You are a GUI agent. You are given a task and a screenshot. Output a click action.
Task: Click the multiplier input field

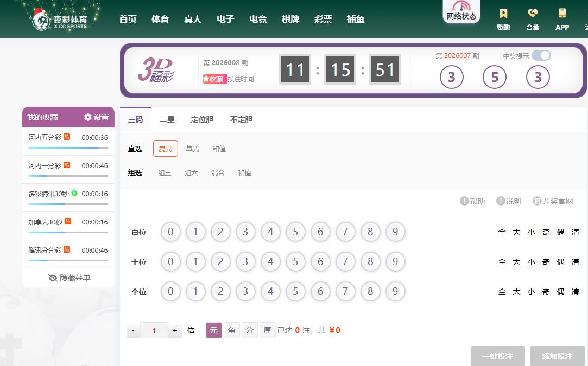click(x=154, y=330)
